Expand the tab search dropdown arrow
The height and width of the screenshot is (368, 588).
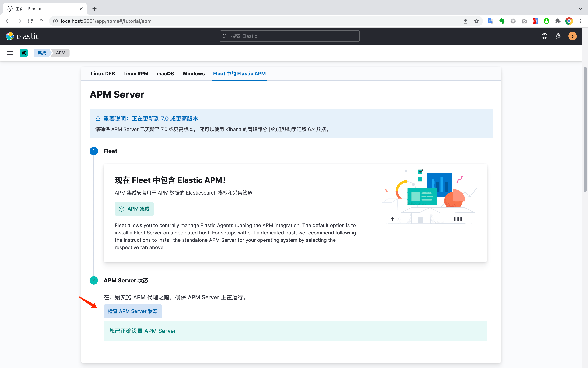pyautogui.click(x=580, y=9)
